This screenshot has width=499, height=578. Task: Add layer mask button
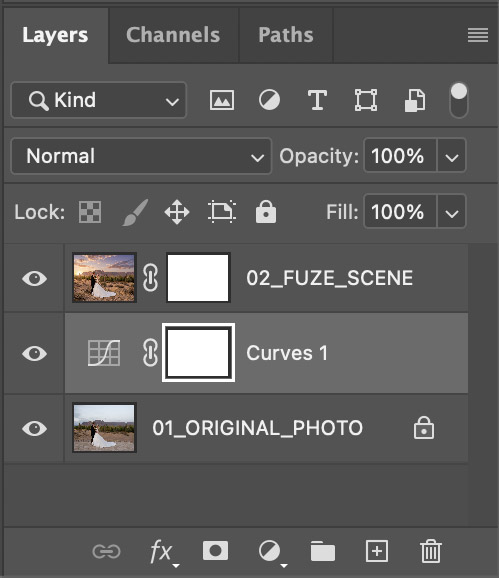(215, 551)
